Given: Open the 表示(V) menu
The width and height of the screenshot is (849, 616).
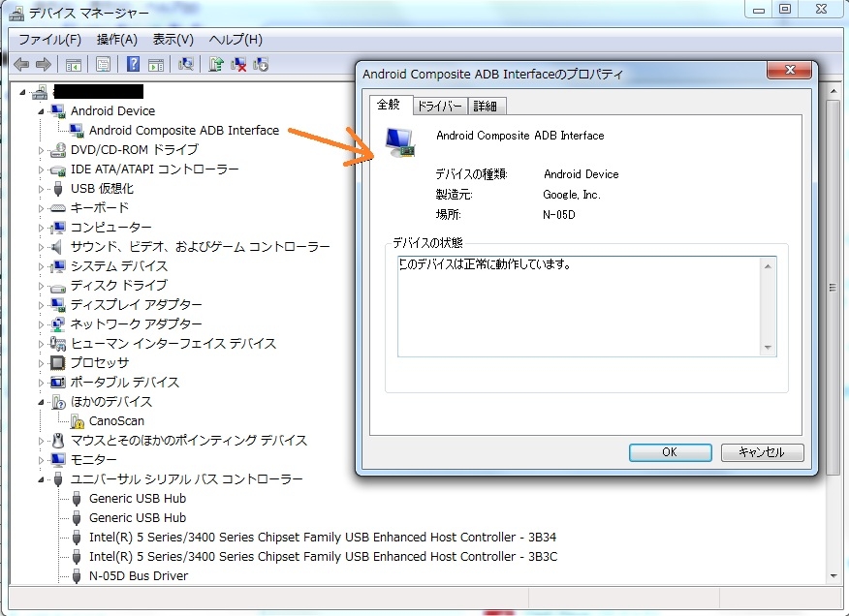Looking at the screenshot, I should [x=173, y=40].
